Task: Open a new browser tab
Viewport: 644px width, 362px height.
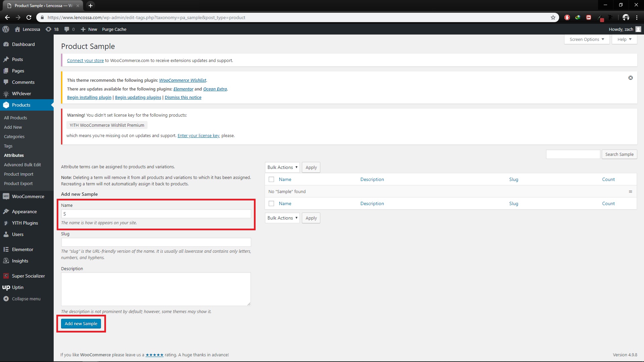Action: [91, 5]
